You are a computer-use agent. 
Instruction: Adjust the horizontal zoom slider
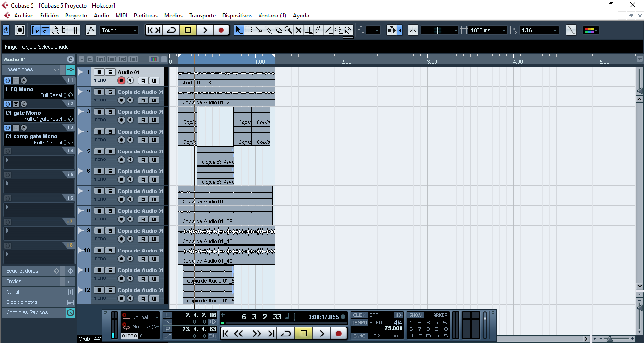pos(610,339)
